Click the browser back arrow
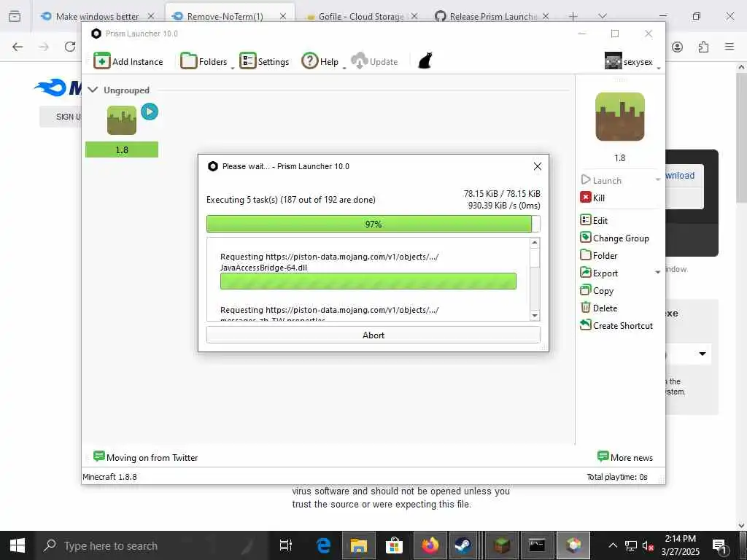 (x=18, y=47)
